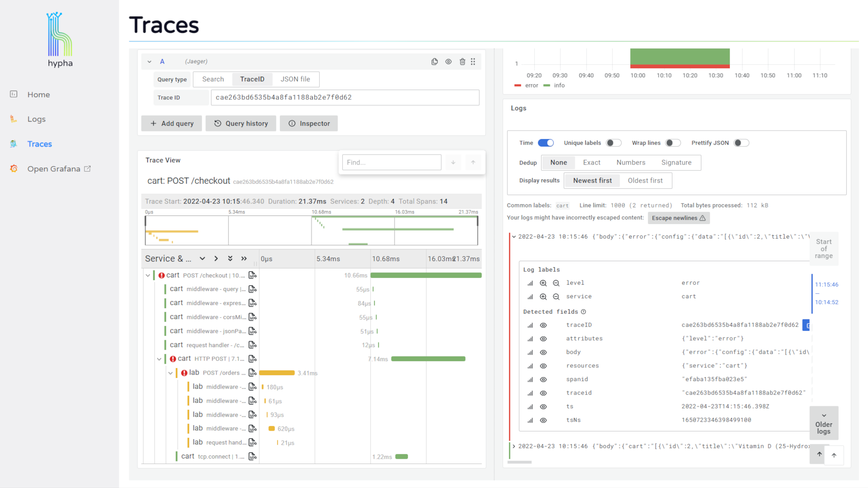This screenshot has height=488, width=868.
Task: Click the duplicate query icon
Action: 434,61
